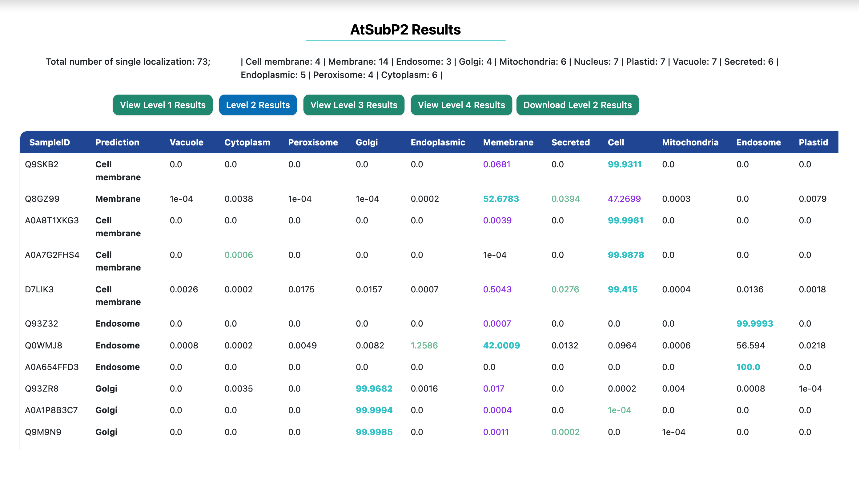Open View Level 4 Results
Image resolution: width=868 pixels, height=484 pixels.
(461, 105)
